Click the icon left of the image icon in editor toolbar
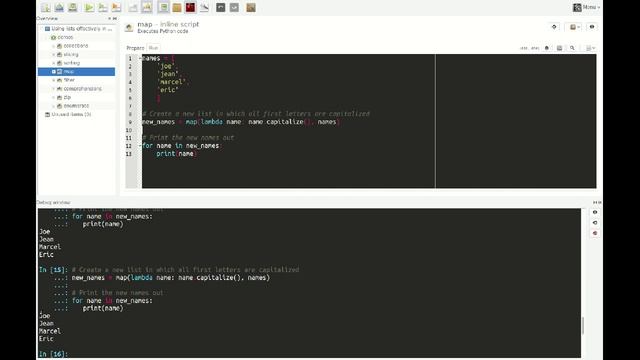The width and height of the screenshot is (640, 360). pyautogui.click(x=547, y=48)
